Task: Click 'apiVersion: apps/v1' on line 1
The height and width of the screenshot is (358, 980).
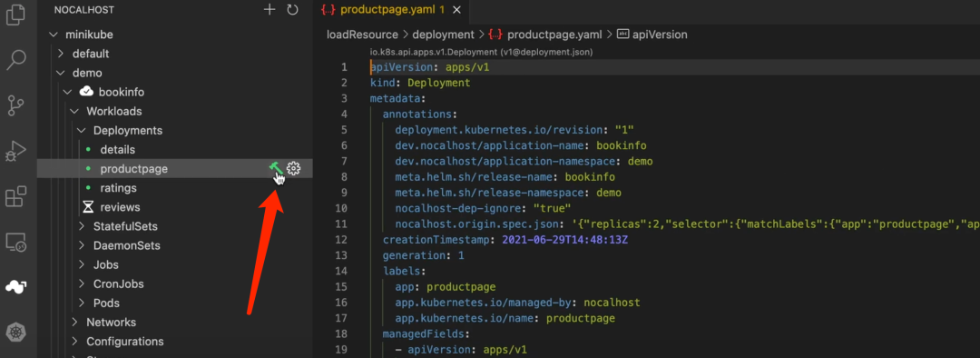Action: tap(429, 67)
